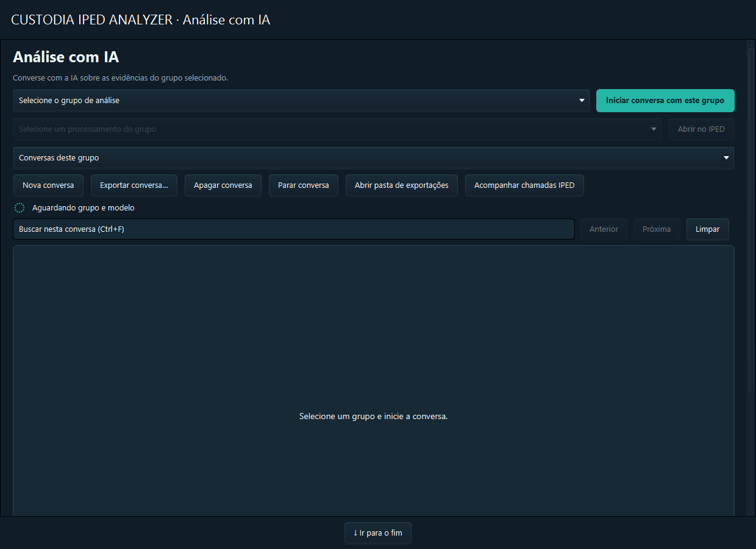Click 'Selecione um grupo e inicie a conversa.' message
This screenshot has height=549, width=756.
(x=374, y=416)
